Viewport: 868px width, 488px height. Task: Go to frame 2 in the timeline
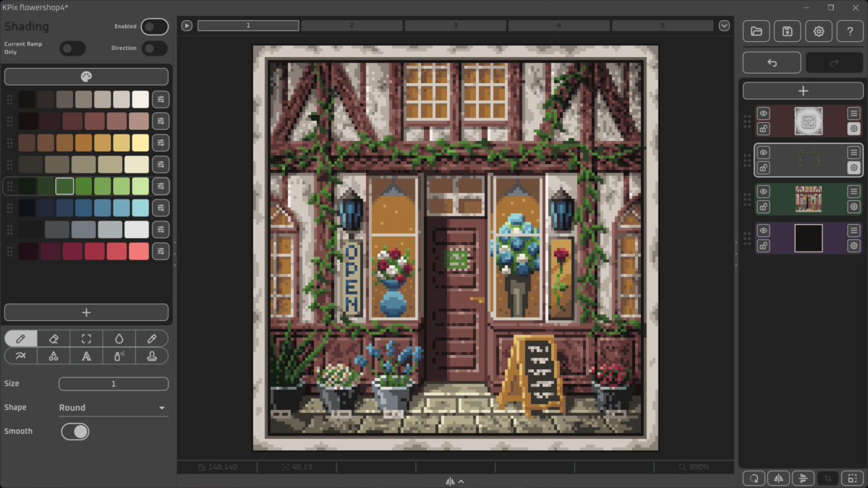352,25
